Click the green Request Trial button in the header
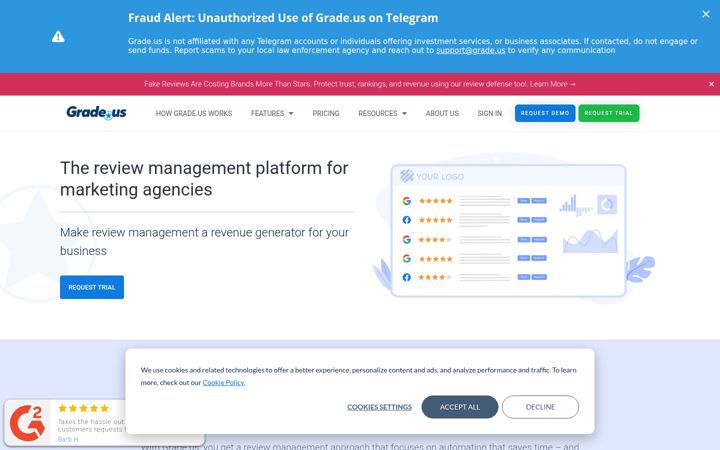The width and height of the screenshot is (720, 450). [x=609, y=113]
